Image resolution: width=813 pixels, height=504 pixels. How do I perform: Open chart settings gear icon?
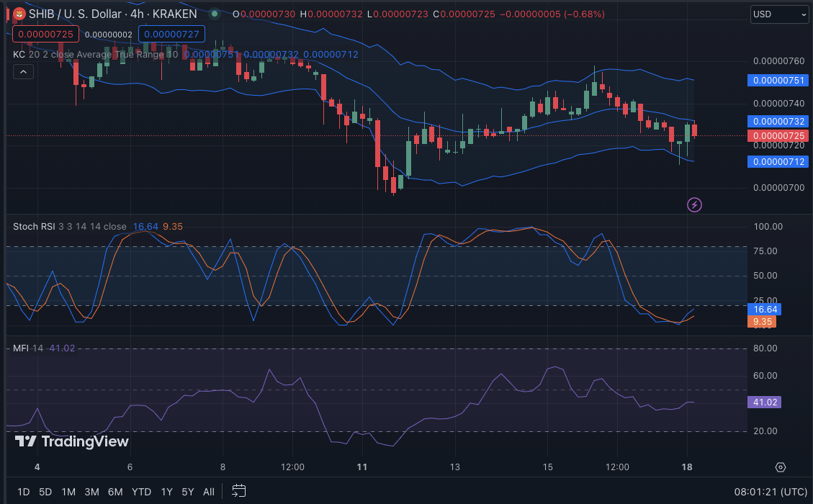(x=781, y=467)
